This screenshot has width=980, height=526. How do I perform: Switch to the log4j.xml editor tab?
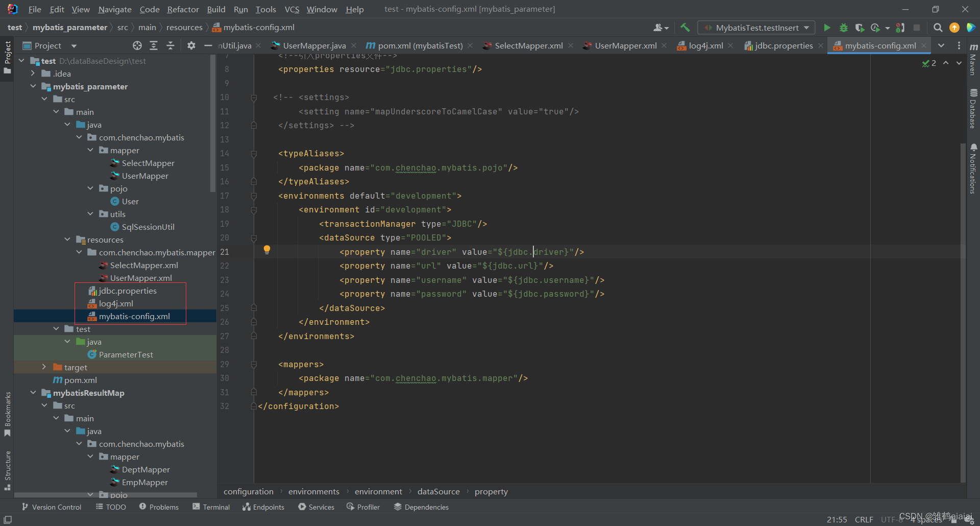click(x=705, y=45)
